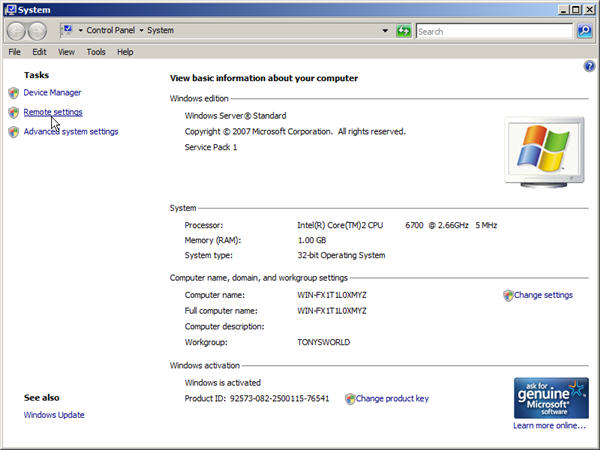Click the blue Help question mark icon
600x450 pixels.
pos(589,66)
